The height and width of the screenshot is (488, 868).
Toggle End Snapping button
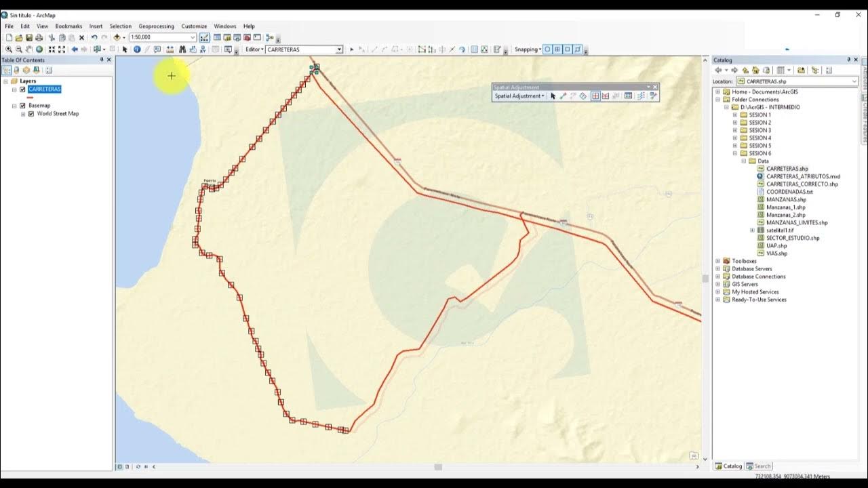pyautogui.click(x=557, y=49)
